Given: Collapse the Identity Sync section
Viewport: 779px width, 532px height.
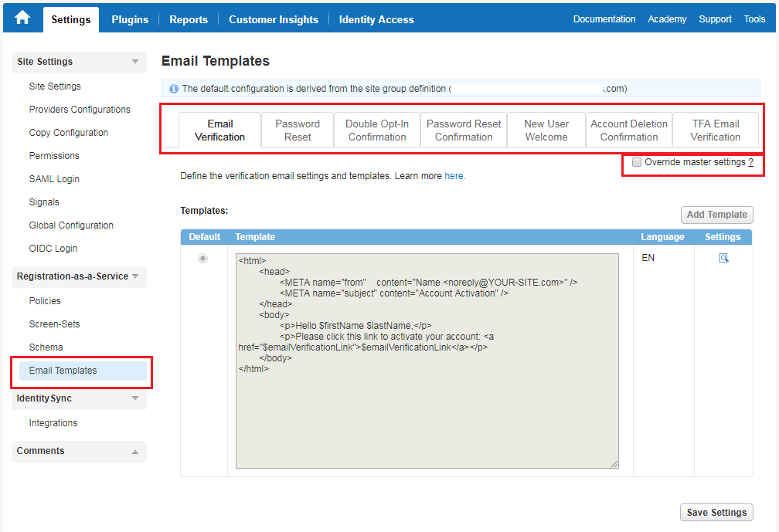Looking at the screenshot, I should pos(137,399).
